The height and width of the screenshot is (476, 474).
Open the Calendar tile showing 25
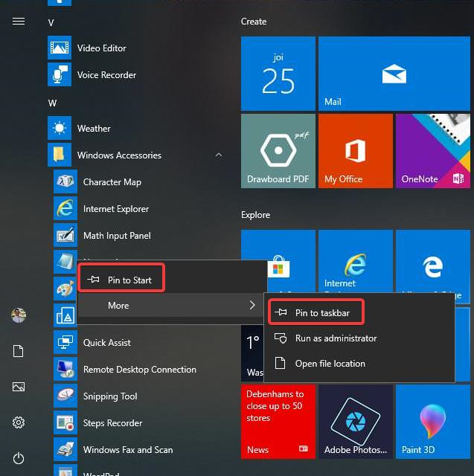(278, 74)
